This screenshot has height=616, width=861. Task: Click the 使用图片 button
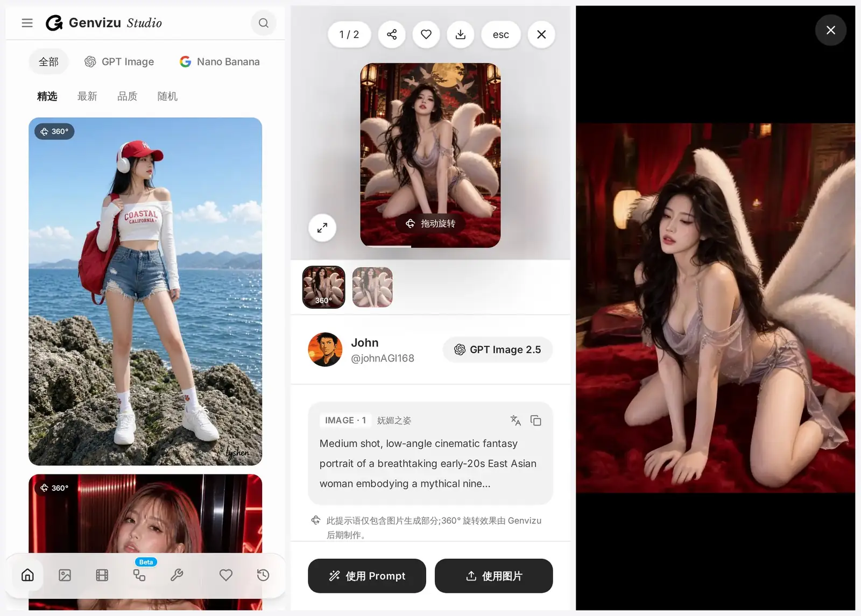coord(494,576)
